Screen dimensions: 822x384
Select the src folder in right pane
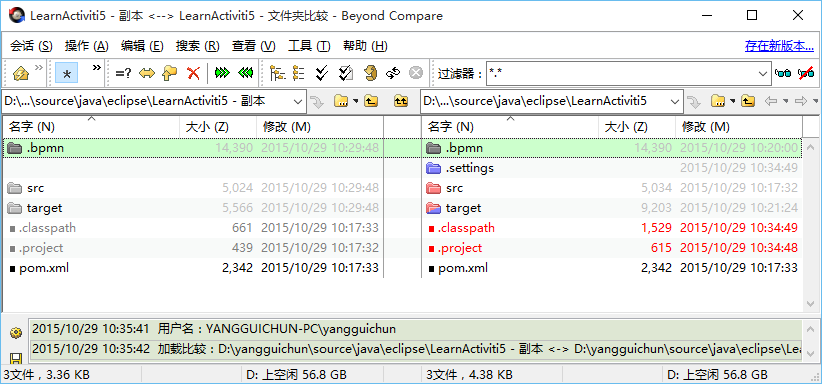click(x=612, y=188)
